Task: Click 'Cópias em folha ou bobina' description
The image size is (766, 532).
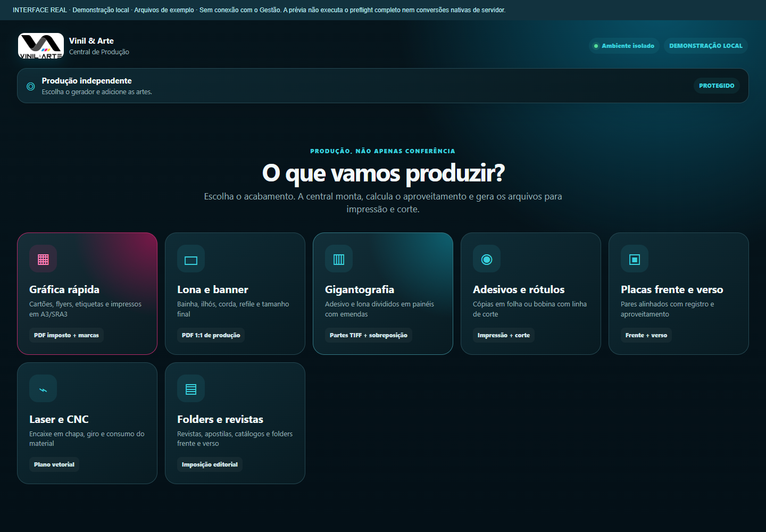Action: click(x=530, y=309)
